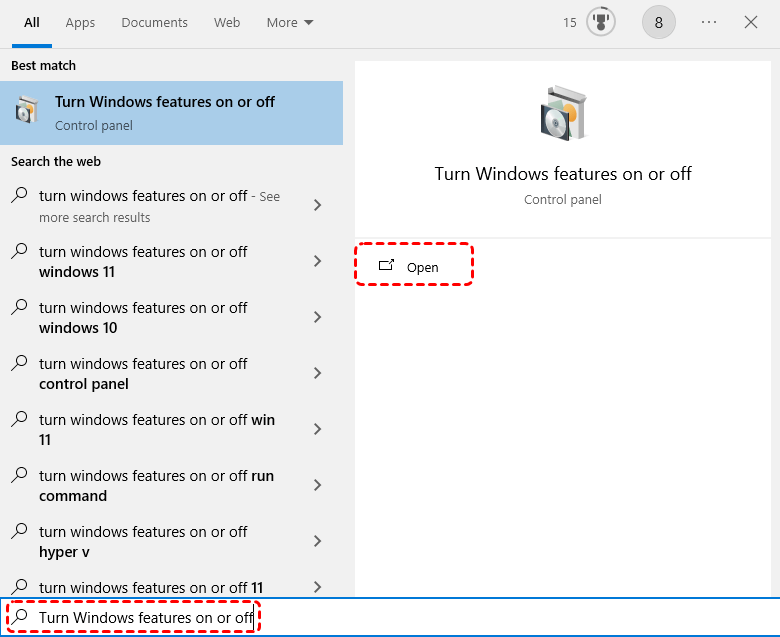Expand chevron for windows 10 suggestion
Image resolution: width=780 pixels, height=637 pixels.
tap(317, 317)
